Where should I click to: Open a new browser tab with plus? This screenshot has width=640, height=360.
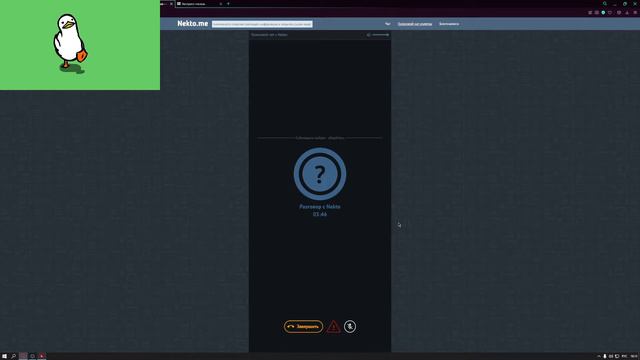click(x=228, y=4)
